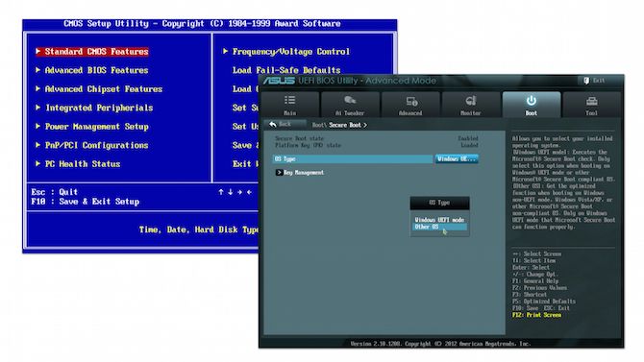The width and height of the screenshot is (644, 362).
Task: Click Boot in the breadcrumb path
Action: click(x=318, y=125)
